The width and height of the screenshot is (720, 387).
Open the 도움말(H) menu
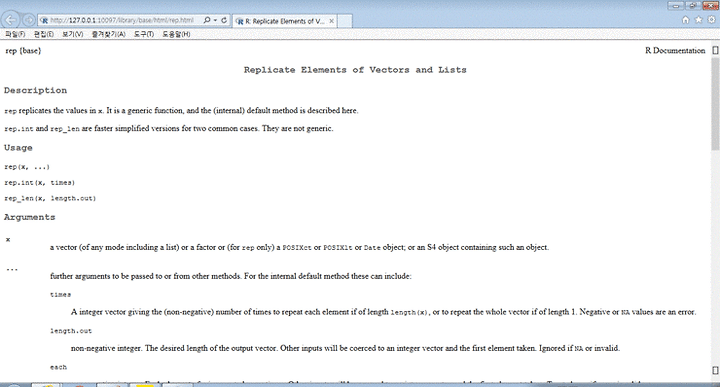(176, 34)
